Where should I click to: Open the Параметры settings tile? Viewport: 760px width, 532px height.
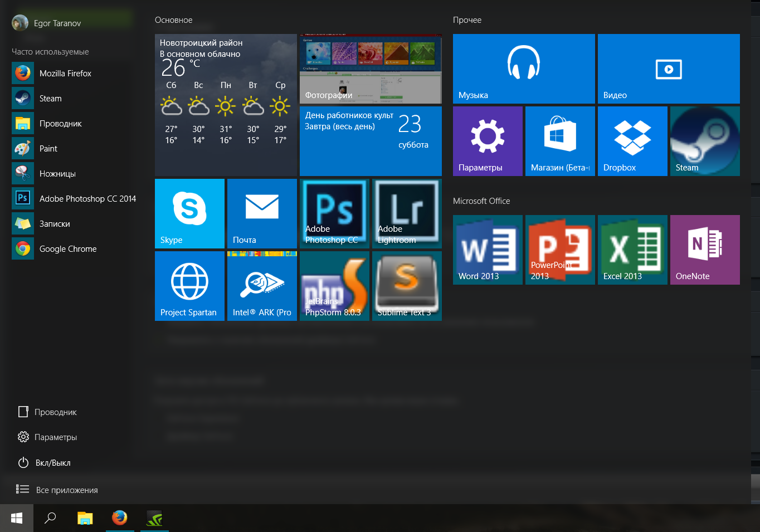488,141
